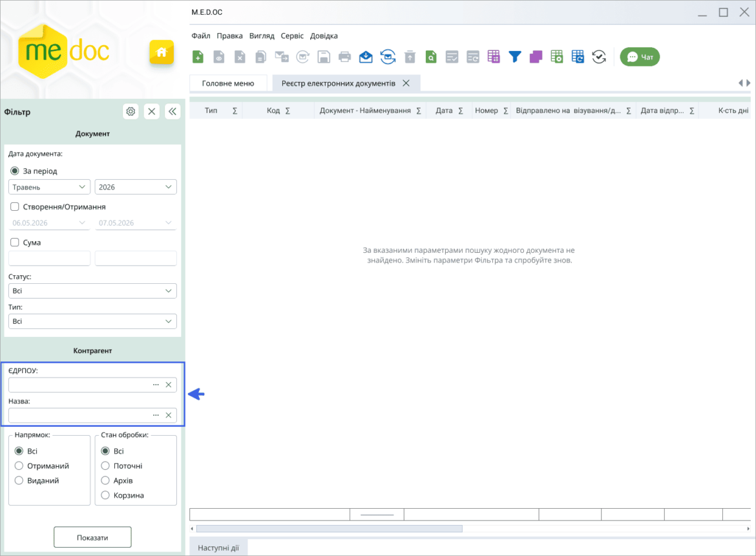Open the Статус dropdown
Image resolution: width=756 pixels, height=556 pixels.
click(92, 291)
